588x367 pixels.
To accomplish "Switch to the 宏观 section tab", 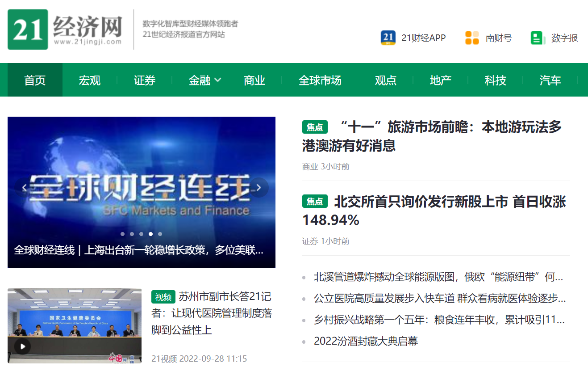I will (x=89, y=80).
